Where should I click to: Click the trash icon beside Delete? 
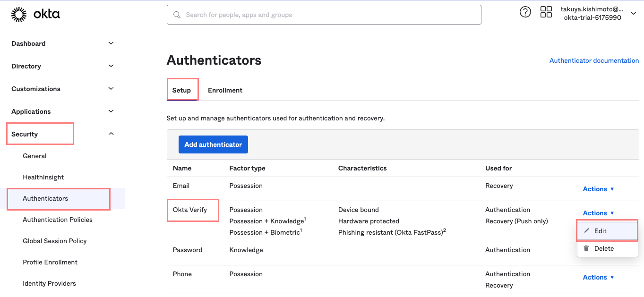(x=586, y=248)
